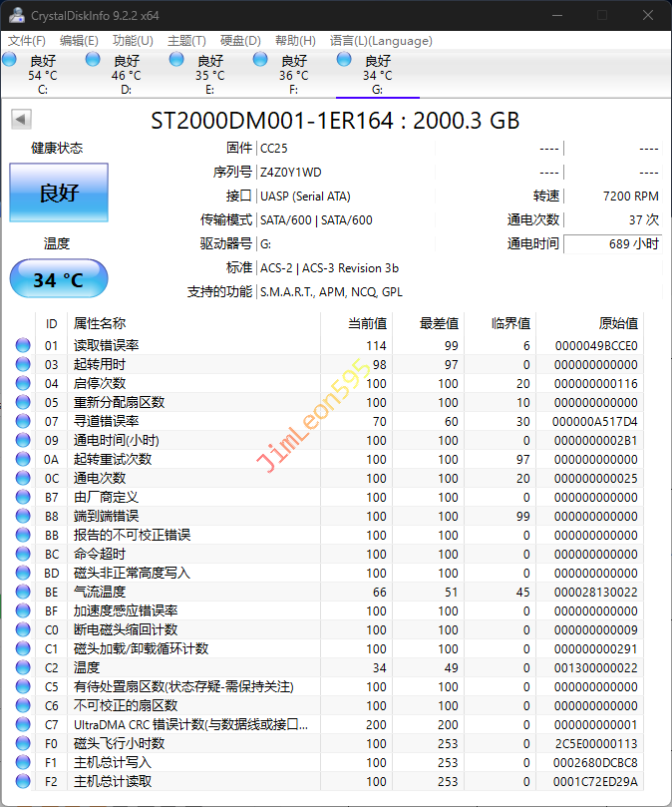Click status orb for drive E:
This screenshot has width=672, height=807.
(176, 61)
